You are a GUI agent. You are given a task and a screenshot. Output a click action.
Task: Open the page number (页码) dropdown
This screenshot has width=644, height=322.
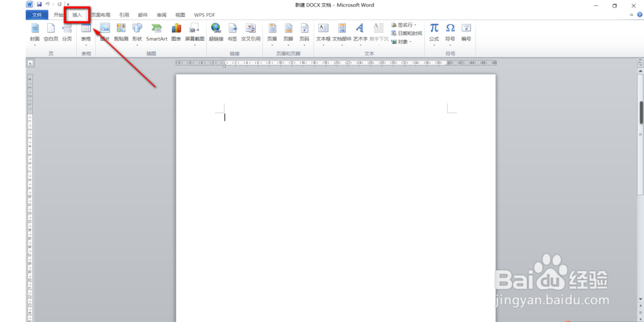pyautogui.click(x=305, y=45)
